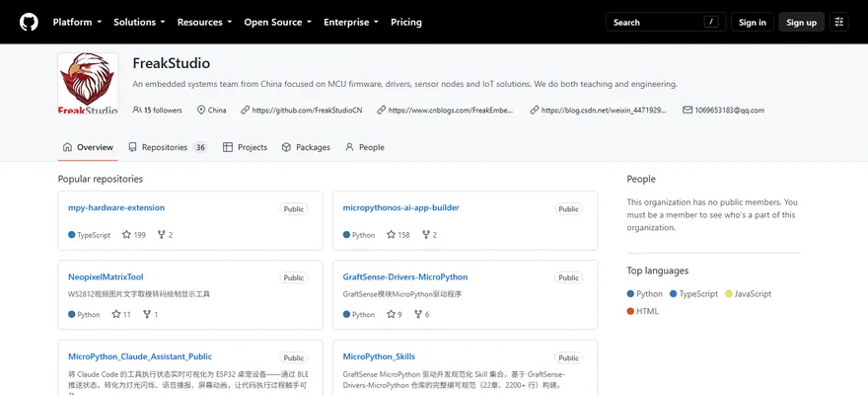The height and width of the screenshot is (395, 868).
Task: Click the Sign in button
Action: [x=753, y=22]
